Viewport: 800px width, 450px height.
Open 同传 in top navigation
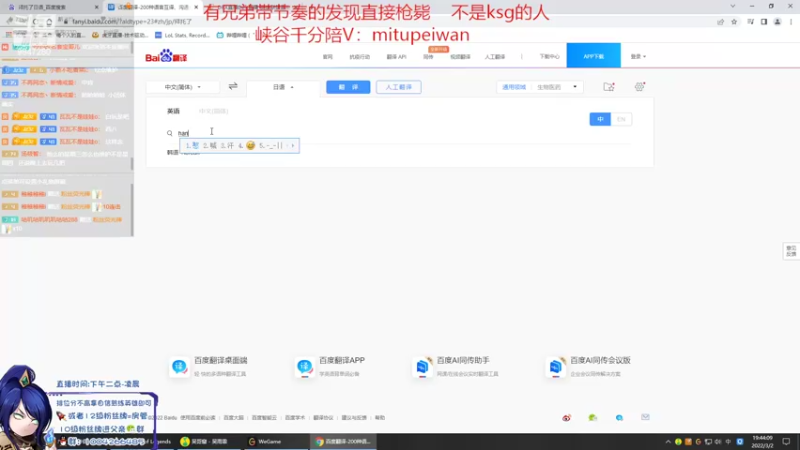429,57
